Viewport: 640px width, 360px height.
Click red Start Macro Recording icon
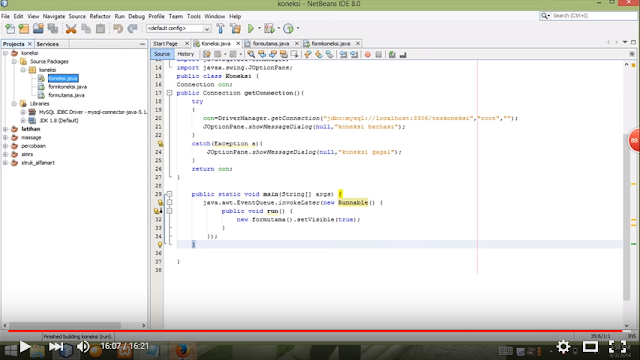pos(367,54)
